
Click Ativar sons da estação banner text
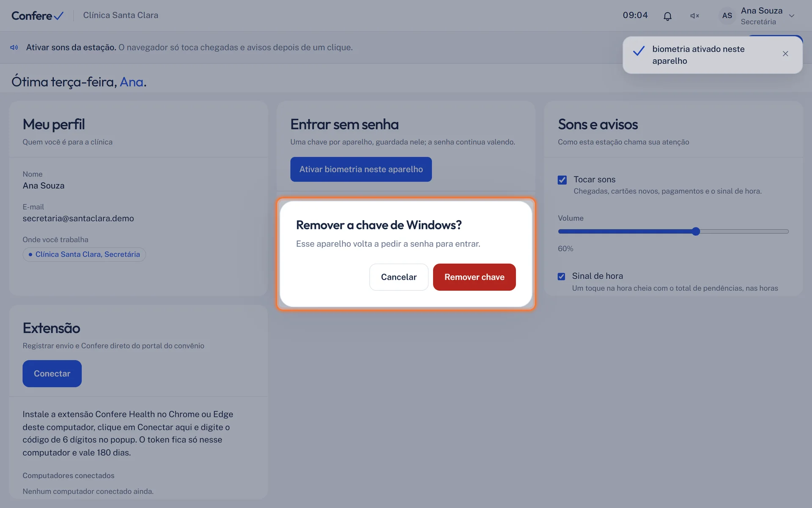pyautogui.click(x=71, y=47)
